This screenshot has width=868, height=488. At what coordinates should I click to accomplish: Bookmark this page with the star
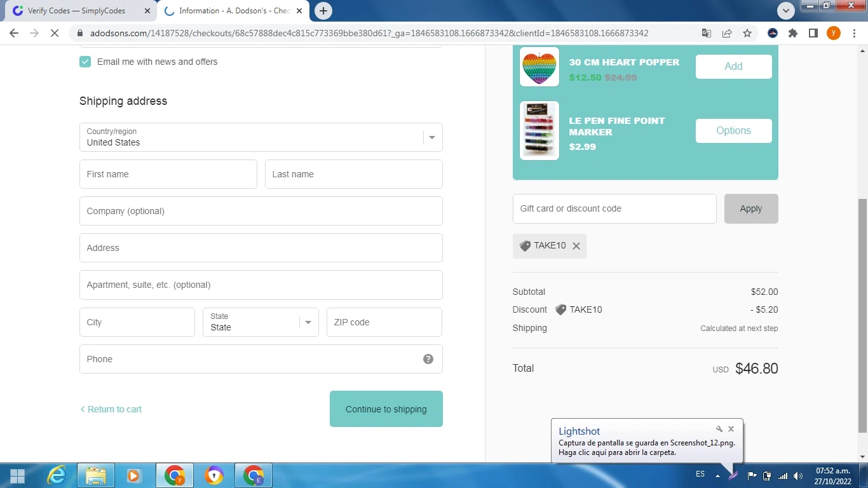click(x=747, y=33)
